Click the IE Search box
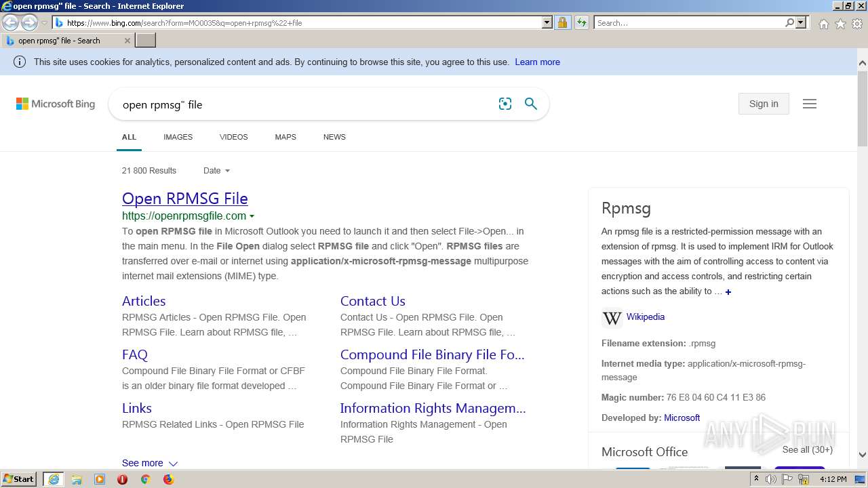The width and height of the screenshot is (868, 488). coord(688,22)
